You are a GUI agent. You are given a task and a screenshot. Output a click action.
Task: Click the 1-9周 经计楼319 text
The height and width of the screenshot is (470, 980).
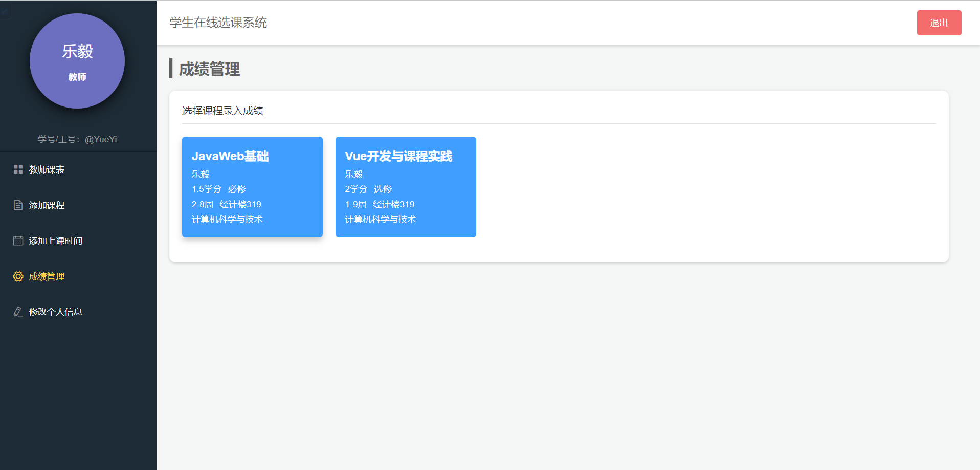380,204
